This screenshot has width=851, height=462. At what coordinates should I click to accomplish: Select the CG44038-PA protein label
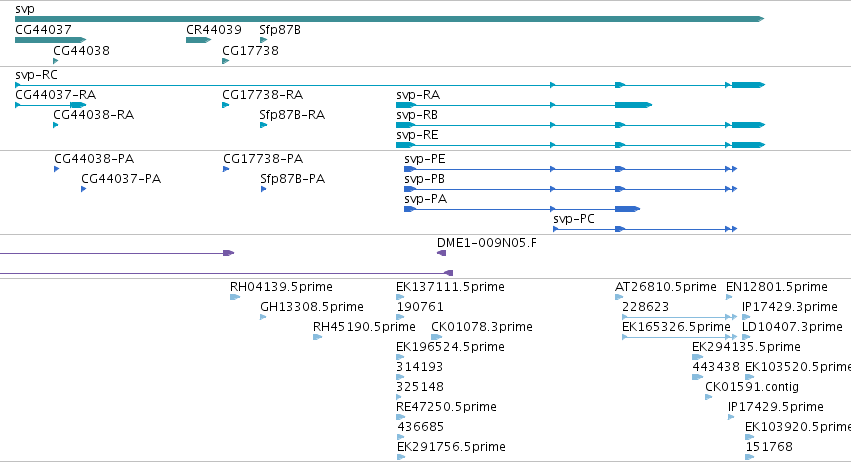94,159
